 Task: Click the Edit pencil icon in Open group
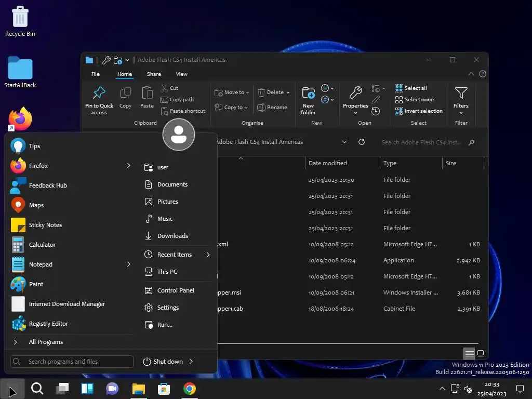376,99
